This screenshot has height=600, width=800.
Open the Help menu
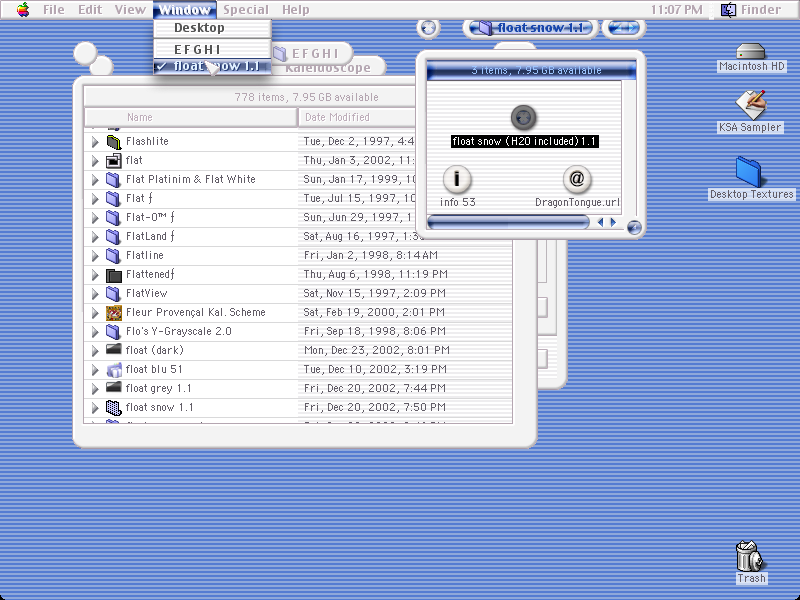point(295,9)
